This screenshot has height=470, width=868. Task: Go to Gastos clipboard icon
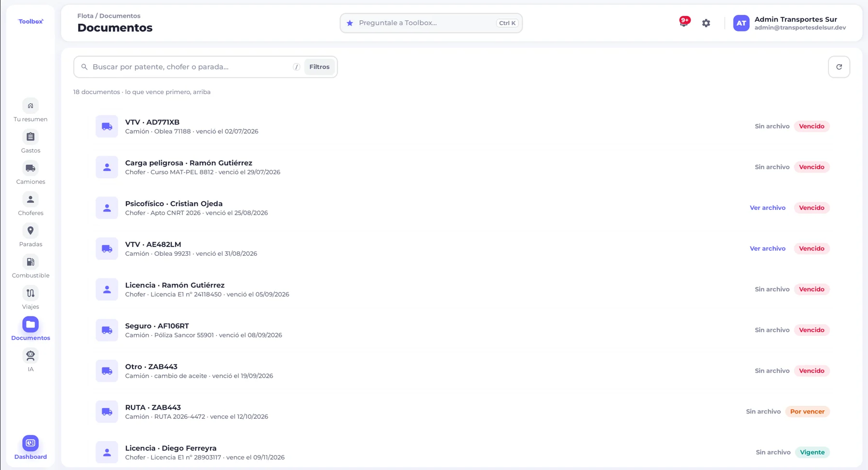[x=30, y=137]
